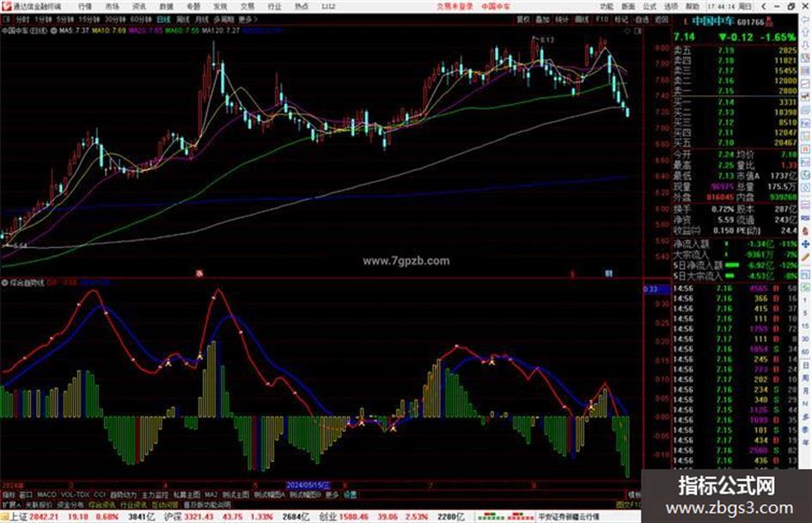Select the 日线 period tab

pos(163,19)
